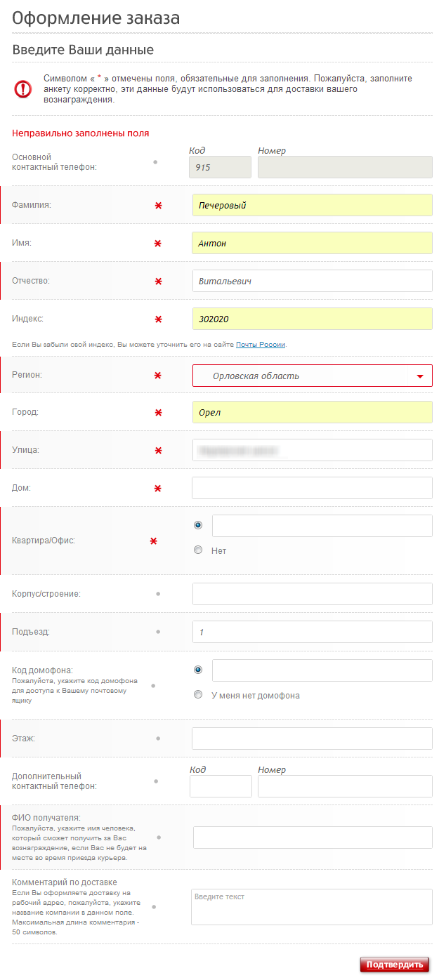Focus the ФИО получателя text field
The height and width of the screenshot is (980, 439).
pos(312,837)
